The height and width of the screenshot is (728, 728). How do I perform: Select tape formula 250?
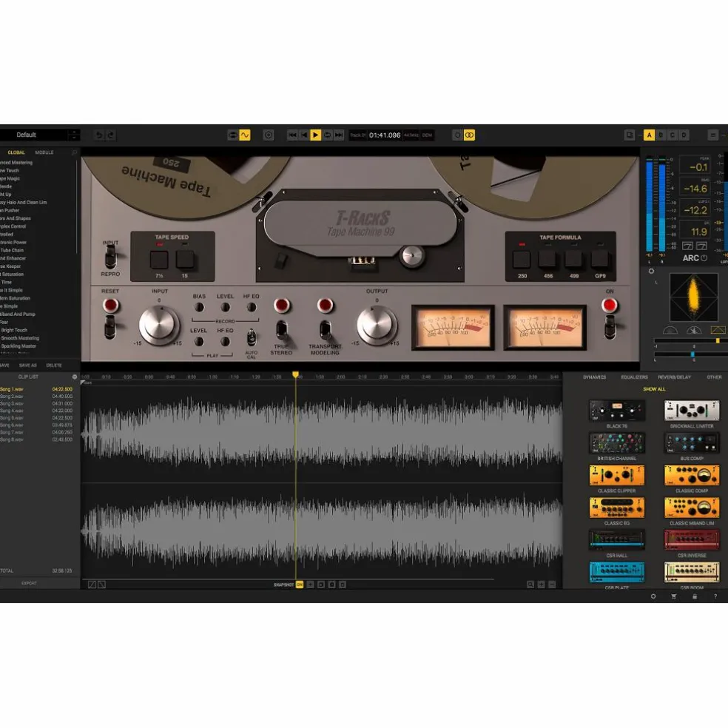[522, 260]
